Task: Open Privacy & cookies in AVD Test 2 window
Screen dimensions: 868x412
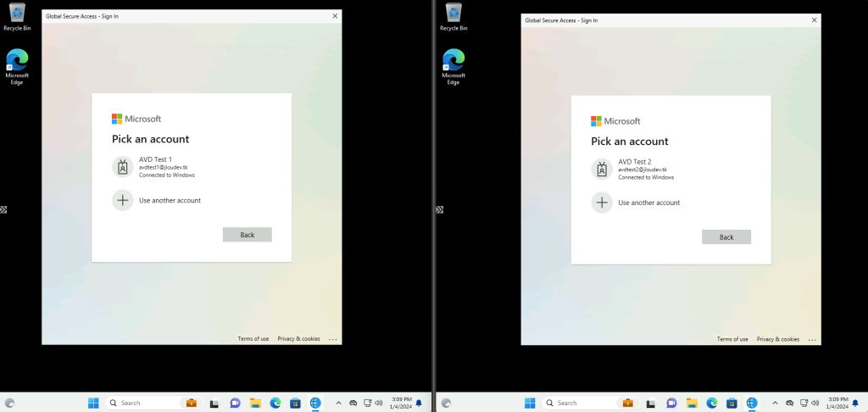Action: [x=778, y=339]
